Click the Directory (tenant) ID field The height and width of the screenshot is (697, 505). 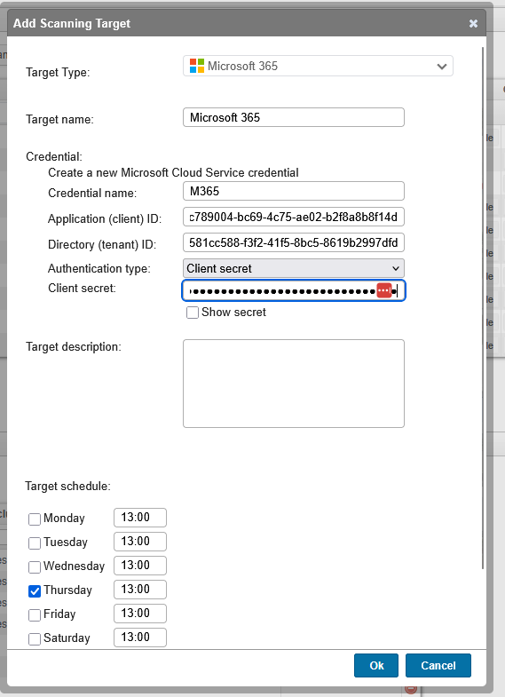294,243
